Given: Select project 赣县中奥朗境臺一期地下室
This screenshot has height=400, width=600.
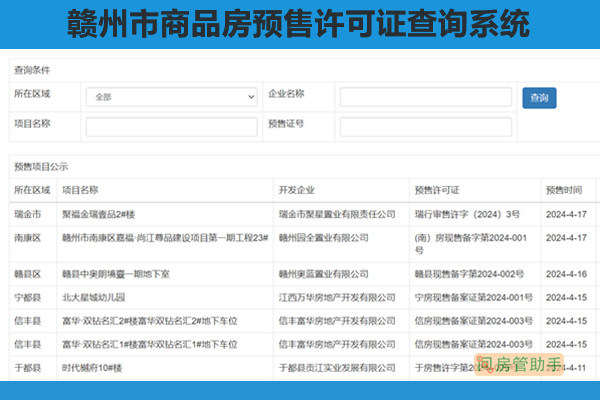Looking at the screenshot, I should point(116,274).
